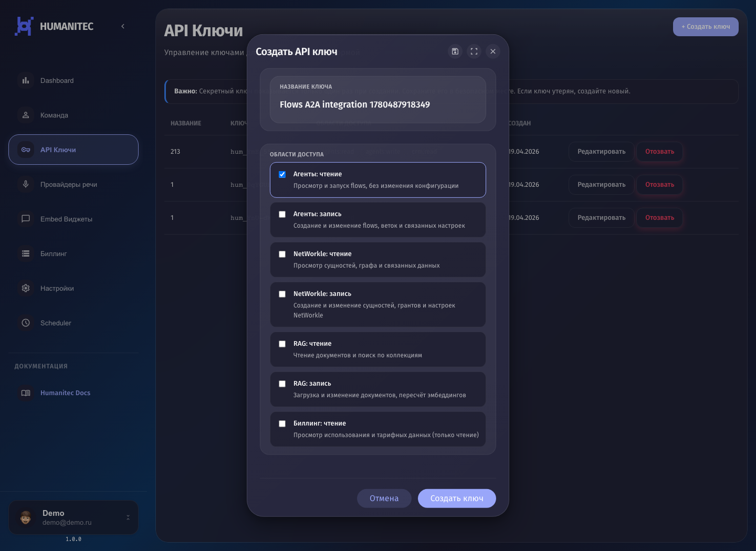Check the NetWorkle: запись scope
This screenshot has width=756, height=551.
coord(282,294)
